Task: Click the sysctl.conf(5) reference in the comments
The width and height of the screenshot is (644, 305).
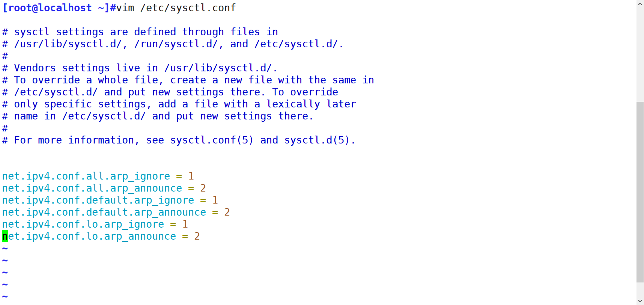Action: [212, 140]
